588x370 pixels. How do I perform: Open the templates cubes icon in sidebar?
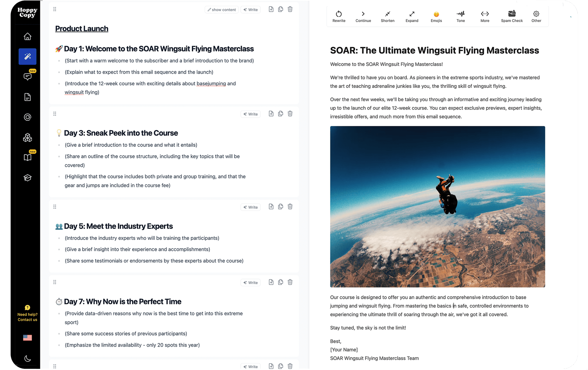[x=27, y=137]
